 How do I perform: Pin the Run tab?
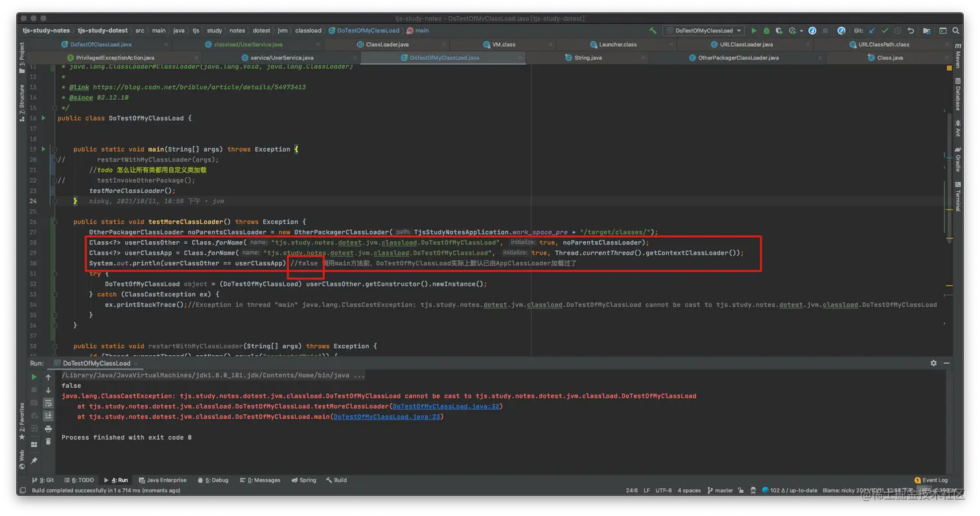point(34,461)
